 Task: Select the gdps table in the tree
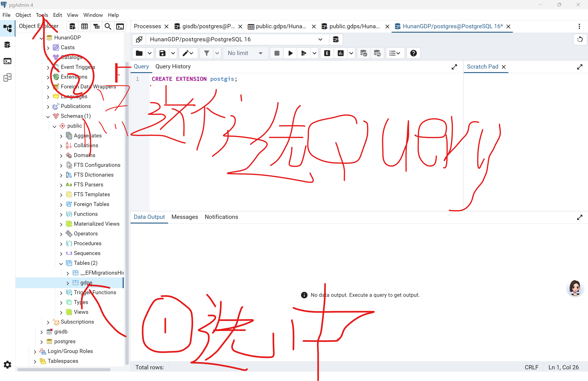[85, 283]
